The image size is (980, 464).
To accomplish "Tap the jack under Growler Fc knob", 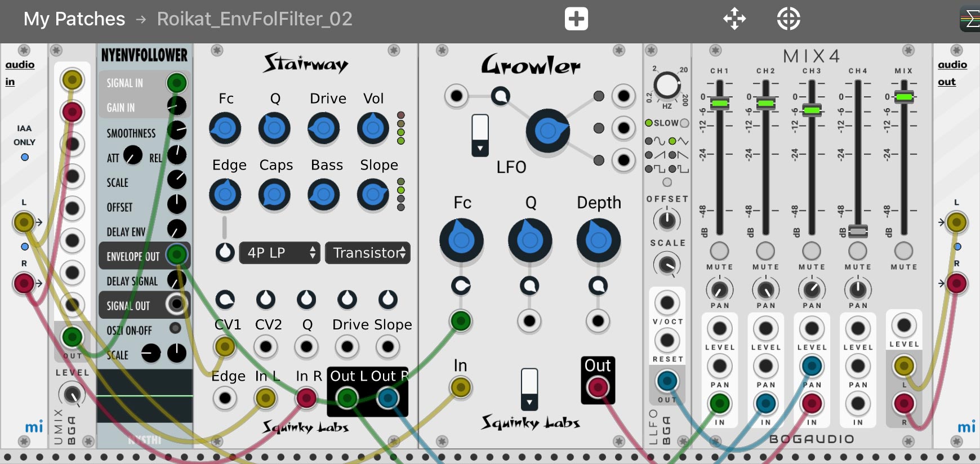I will [x=461, y=321].
